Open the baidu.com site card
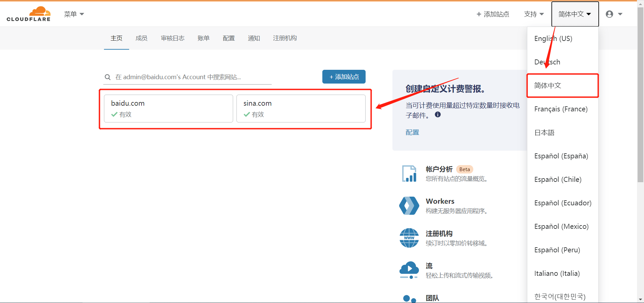Viewport: 644px width, 303px height. [x=168, y=108]
